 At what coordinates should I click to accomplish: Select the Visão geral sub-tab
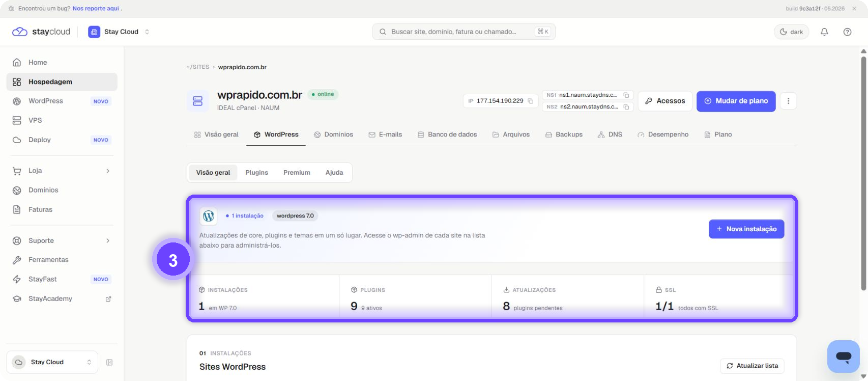[213, 173]
